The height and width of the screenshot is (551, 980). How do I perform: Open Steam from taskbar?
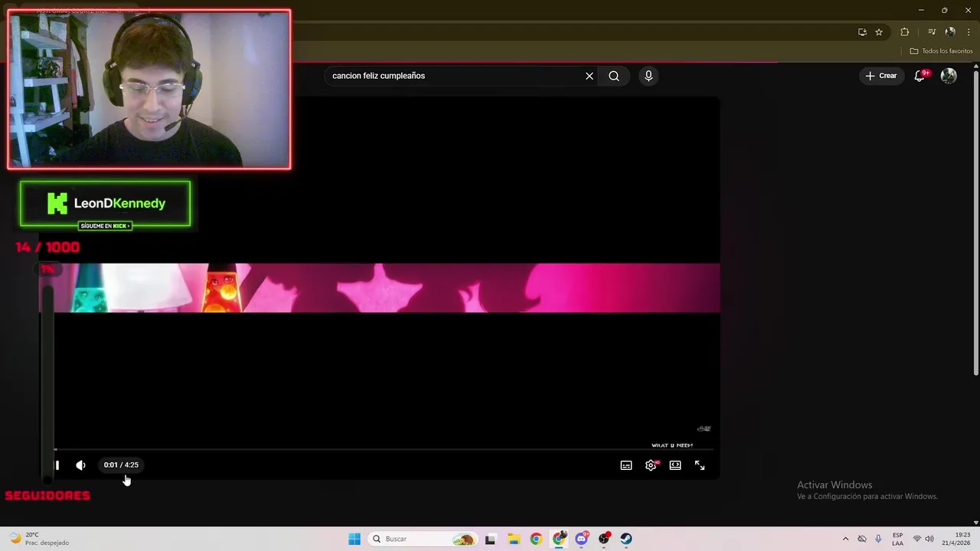(626, 539)
